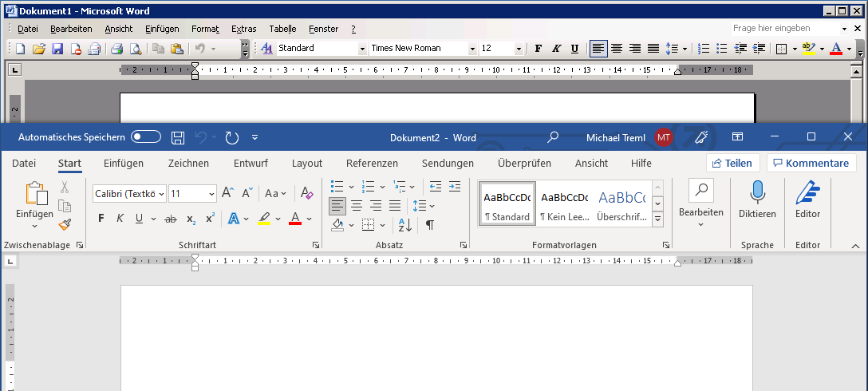Screen dimensions: 868x391
Task: Expand the Formatvorlagen styles gallery
Action: click(x=657, y=219)
